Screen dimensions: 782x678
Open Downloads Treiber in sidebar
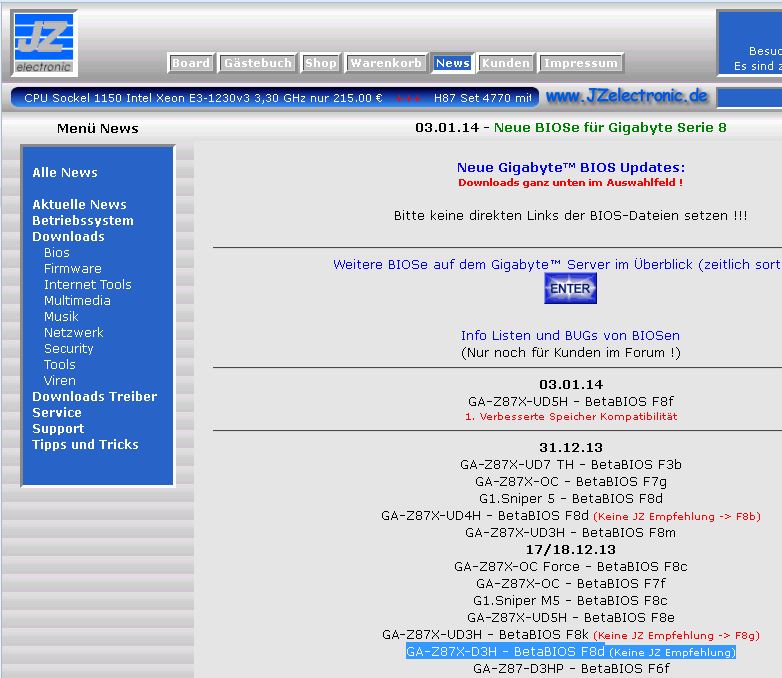pyautogui.click(x=94, y=396)
